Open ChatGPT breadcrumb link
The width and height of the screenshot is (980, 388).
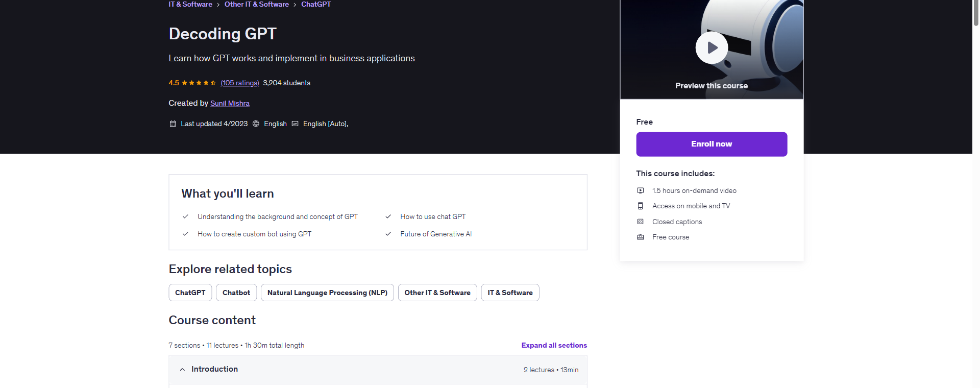tap(315, 4)
